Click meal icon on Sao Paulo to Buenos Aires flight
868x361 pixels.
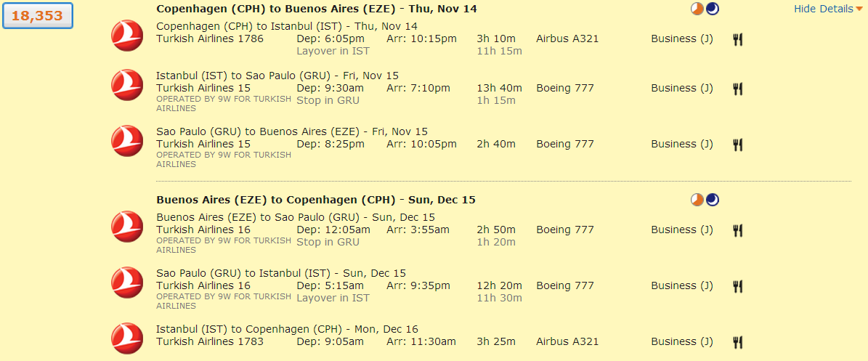point(737,145)
